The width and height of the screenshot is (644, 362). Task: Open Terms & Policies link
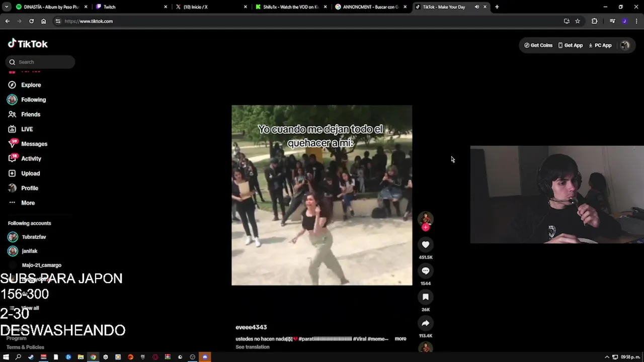(25, 347)
